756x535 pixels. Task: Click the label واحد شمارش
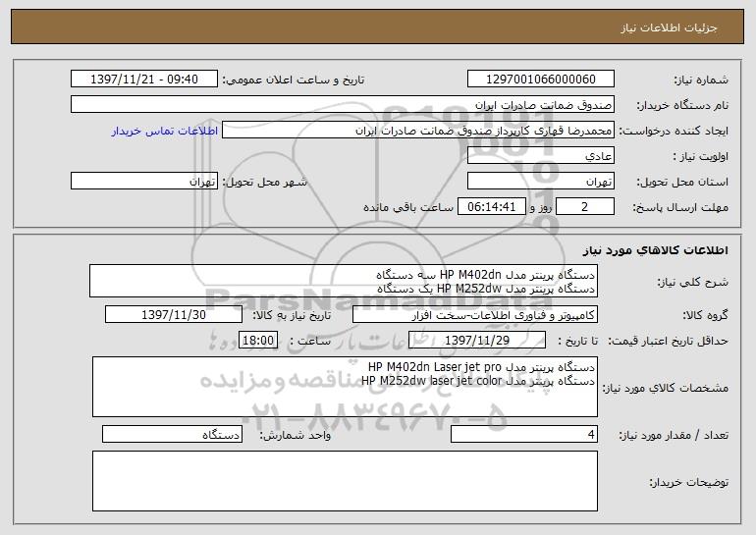coord(296,435)
